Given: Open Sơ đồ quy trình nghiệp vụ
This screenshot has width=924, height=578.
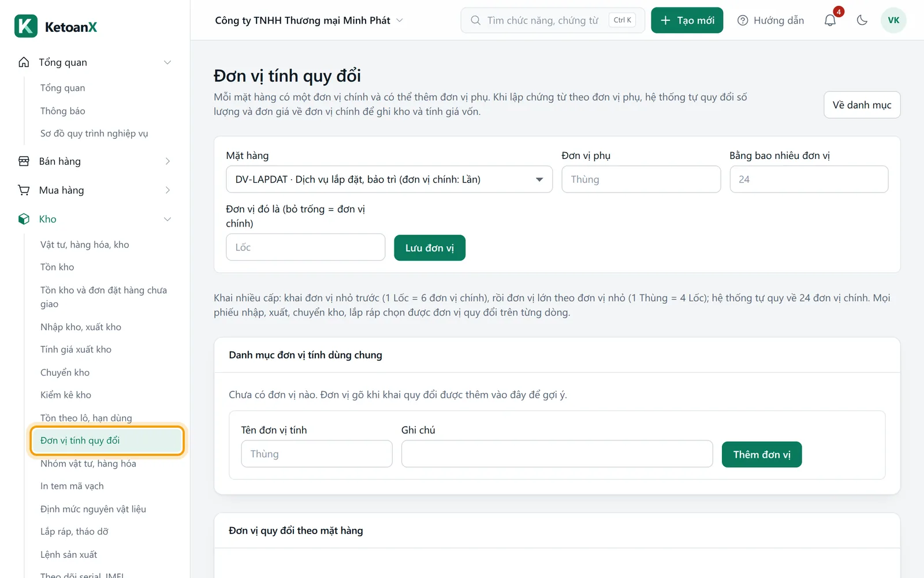Looking at the screenshot, I should click(x=94, y=134).
